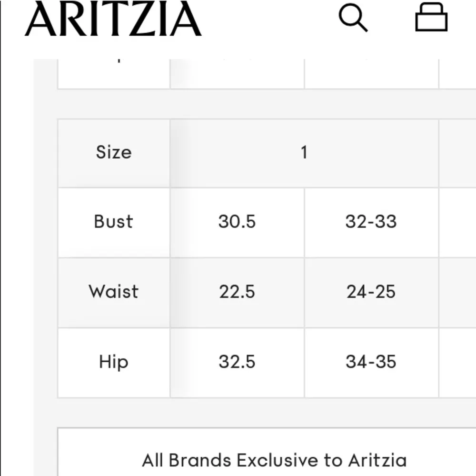
Task: Click the 22.5 waist measurement cell
Action: coord(237,292)
